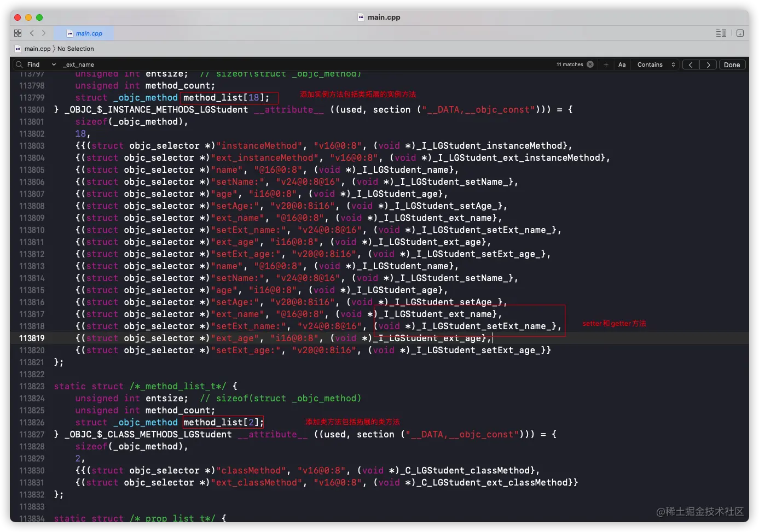The image size is (759, 532).
Task: Click _OBJC_$_INSTANCE_METHODS_LGStudent identifier
Action: click(x=157, y=110)
